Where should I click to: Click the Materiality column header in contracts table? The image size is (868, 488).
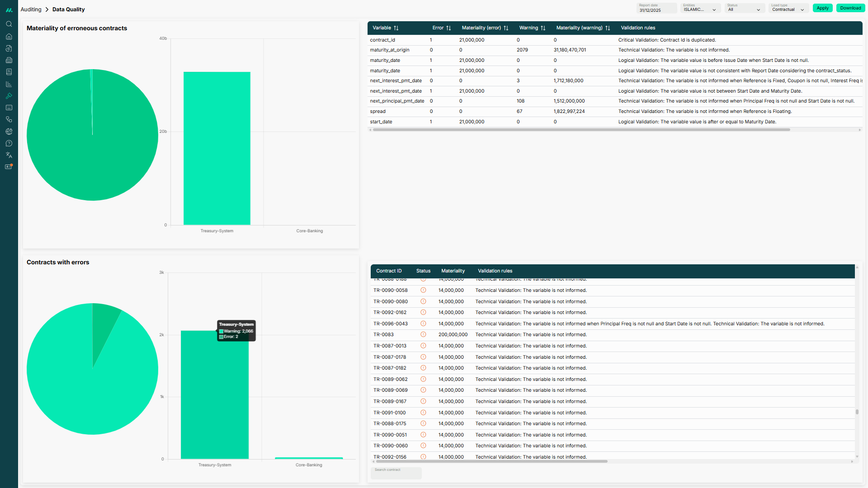453,271
